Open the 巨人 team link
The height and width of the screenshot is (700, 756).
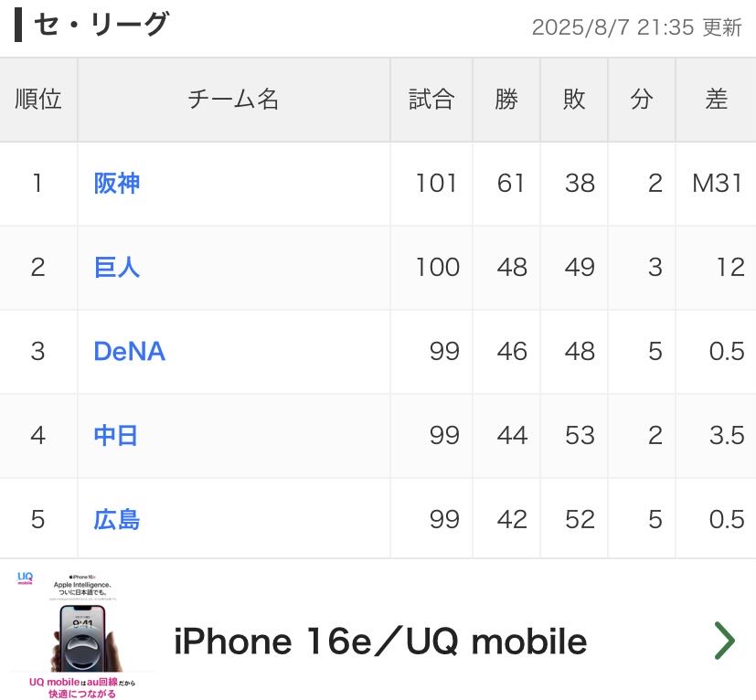117,268
